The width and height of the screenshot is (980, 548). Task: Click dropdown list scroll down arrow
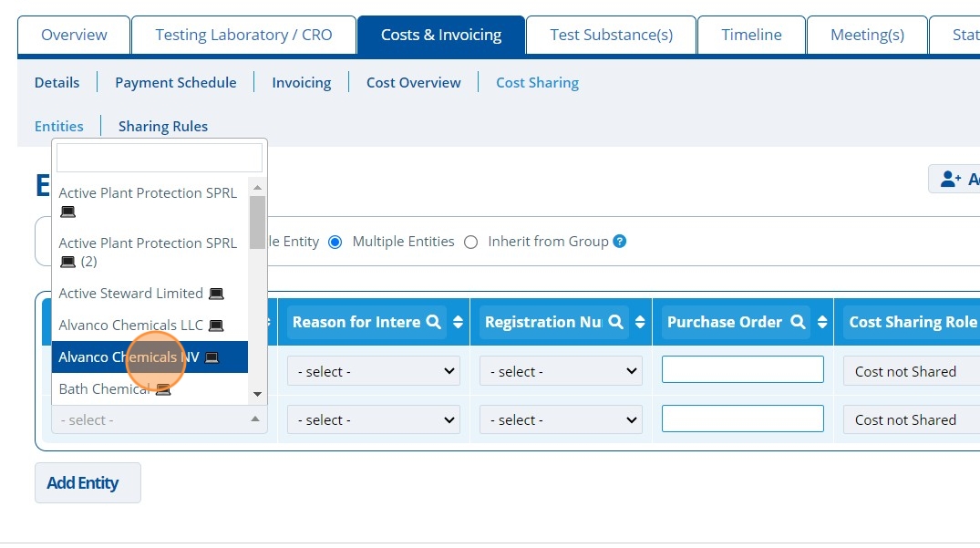[x=257, y=394]
